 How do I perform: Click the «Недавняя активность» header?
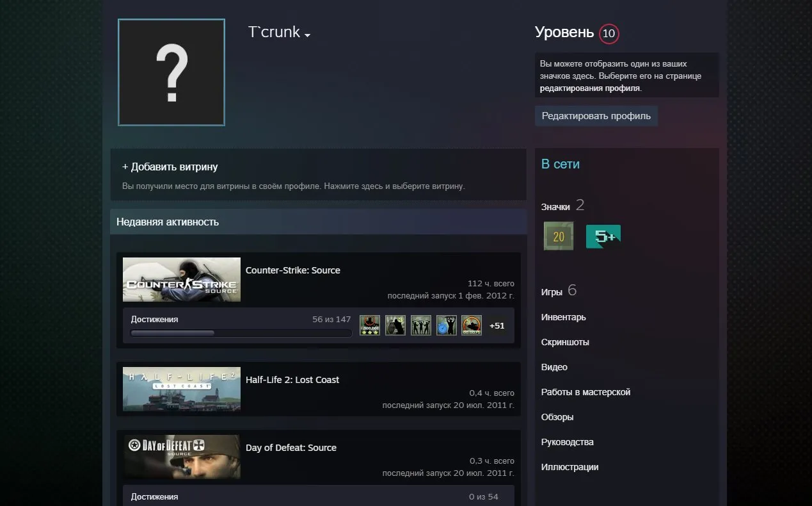[x=168, y=222]
